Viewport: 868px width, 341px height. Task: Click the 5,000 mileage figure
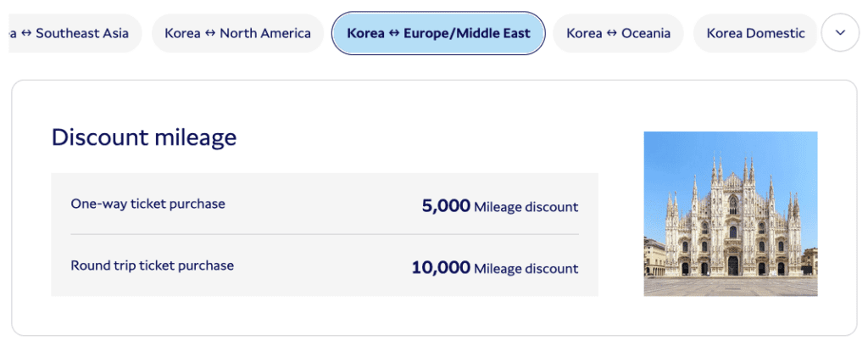[445, 205]
